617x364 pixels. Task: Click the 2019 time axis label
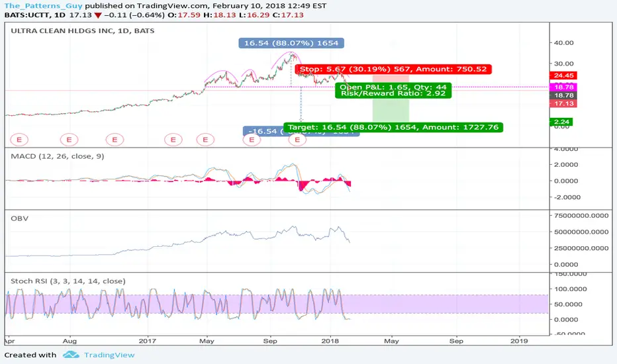point(519,341)
